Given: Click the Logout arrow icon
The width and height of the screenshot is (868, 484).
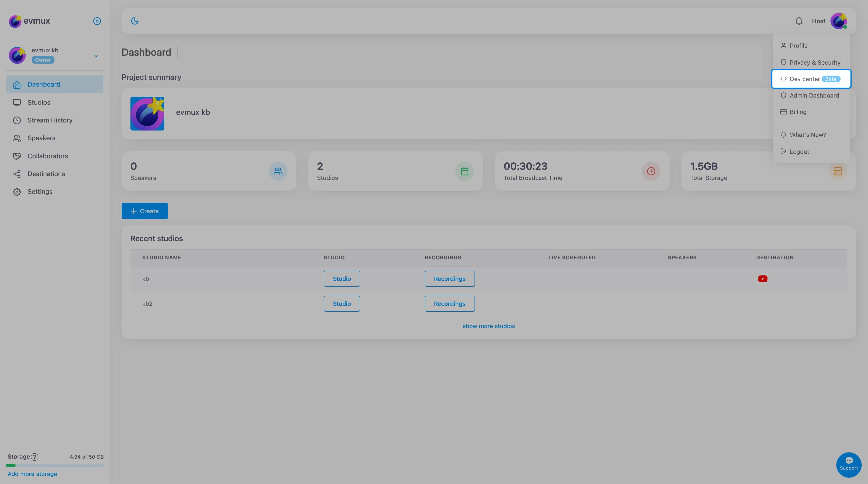Looking at the screenshot, I should point(783,151).
